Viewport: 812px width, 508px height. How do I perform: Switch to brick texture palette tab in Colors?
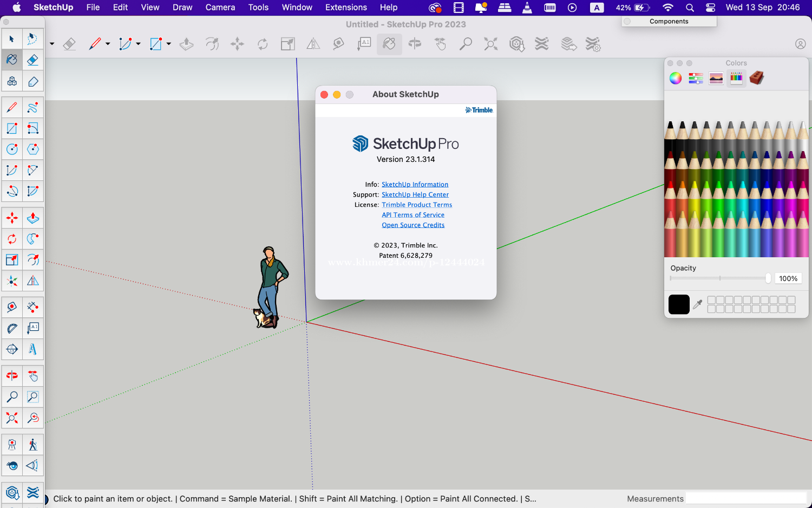click(757, 78)
